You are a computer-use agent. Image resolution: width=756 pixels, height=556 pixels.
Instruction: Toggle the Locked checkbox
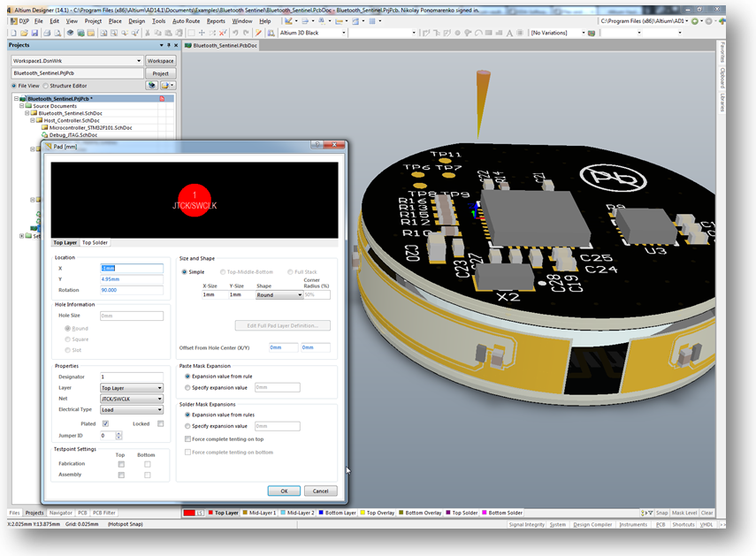[x=161, y=424]
